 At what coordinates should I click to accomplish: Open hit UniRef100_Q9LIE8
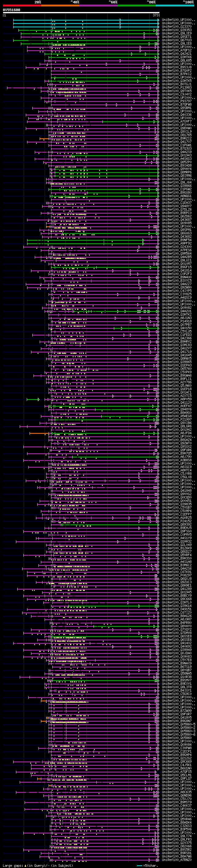point(177,43)
